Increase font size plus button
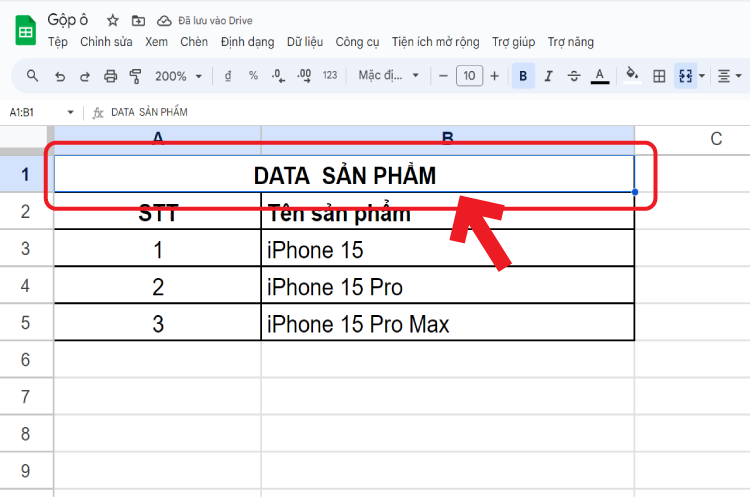 click(x=495, y=76)
